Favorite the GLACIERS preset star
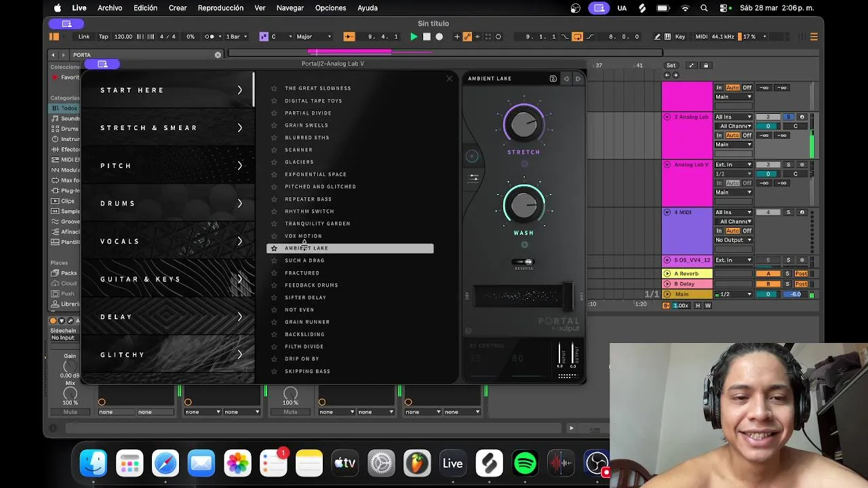The width and height of the screenshot is (868, 488). (274, 162)
